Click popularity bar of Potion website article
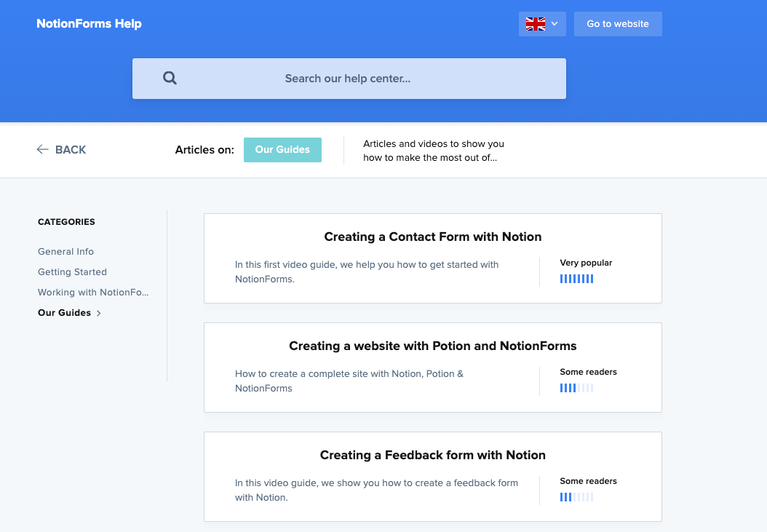Viewport: 767px width, 532px height. click(x=577, y=388)
